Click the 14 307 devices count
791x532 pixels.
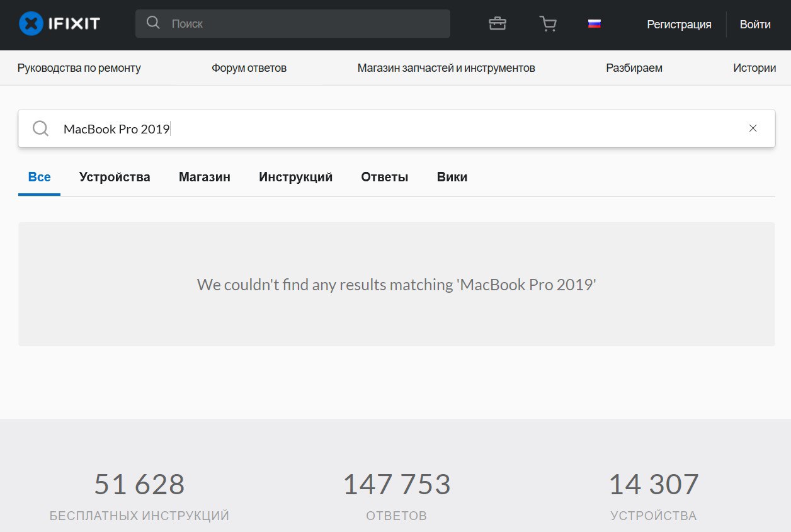(654, 484)
